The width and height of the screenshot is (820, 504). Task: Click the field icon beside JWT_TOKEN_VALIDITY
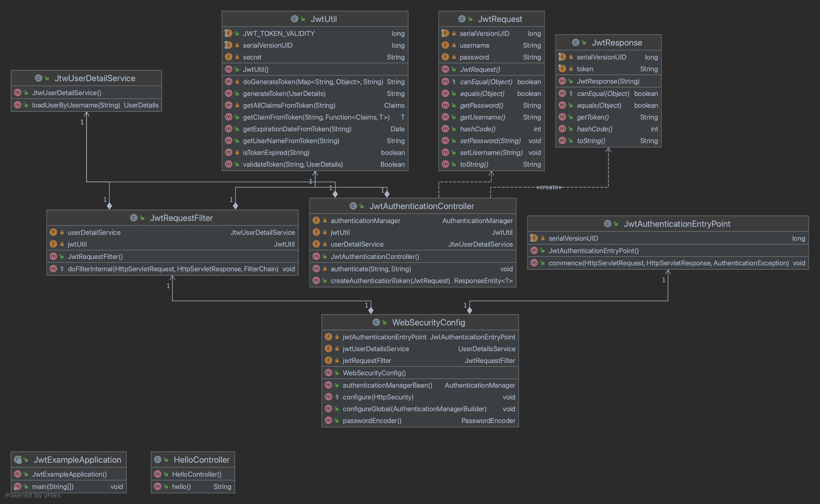coord(229,33)
